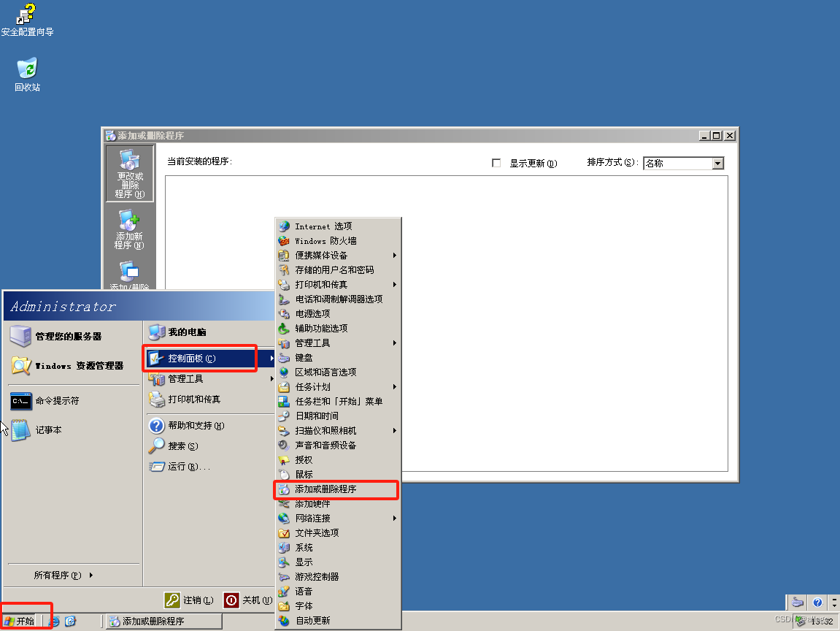
Task: Expand 便携媒体设备 submenu
Action: 338,255
